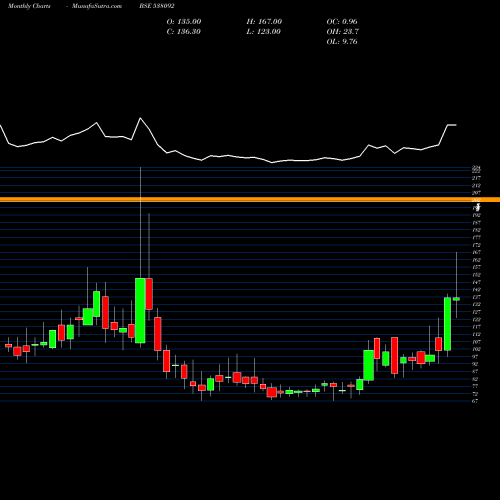Click the 142 price axis label
The height and width of the screenshot is (500, 500).
click(476, 290)
